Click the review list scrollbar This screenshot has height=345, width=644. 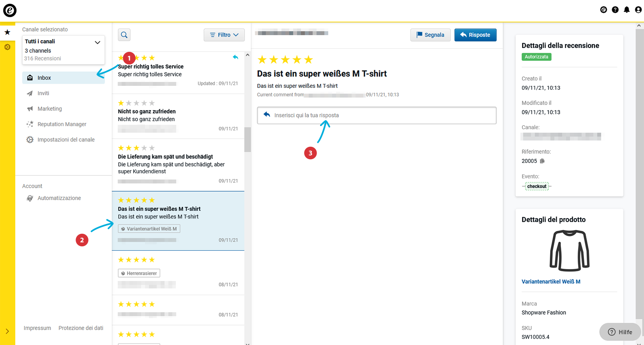coord(248,139)
